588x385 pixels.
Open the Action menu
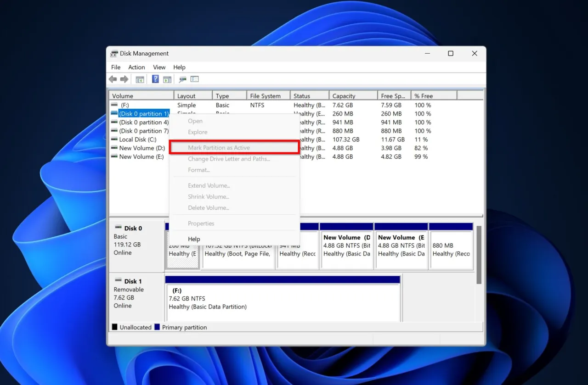(x=136, y=67)
